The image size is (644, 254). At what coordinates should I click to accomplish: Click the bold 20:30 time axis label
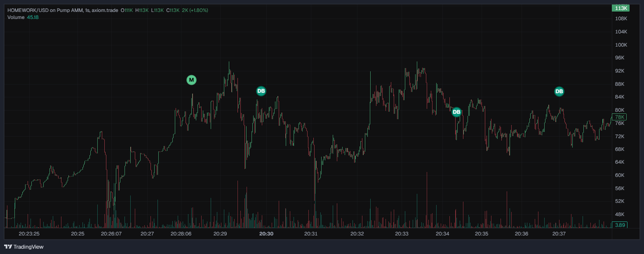click(x=266, y=234)
